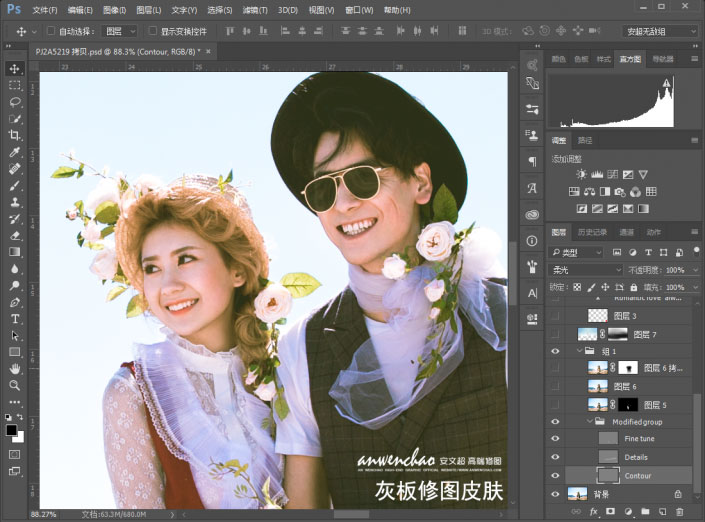Screen dimensions: 705x522
Task: Switch to the 历史记录 tab
Action: 592,232
